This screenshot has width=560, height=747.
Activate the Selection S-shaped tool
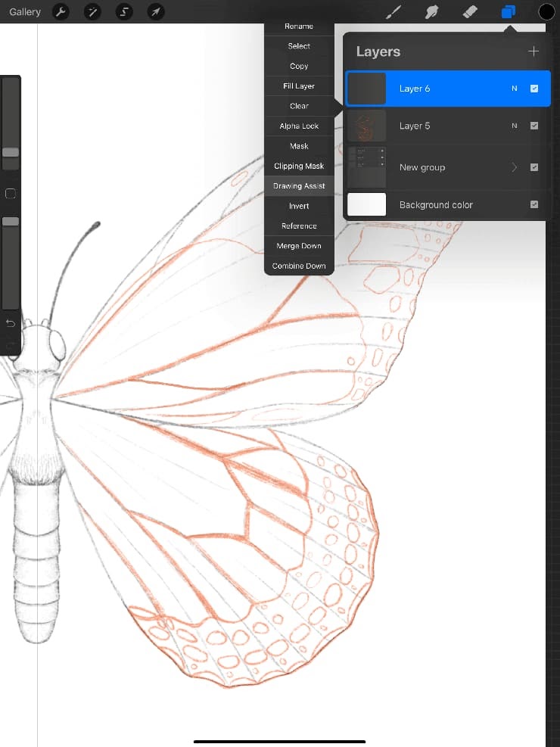point(124,11)
